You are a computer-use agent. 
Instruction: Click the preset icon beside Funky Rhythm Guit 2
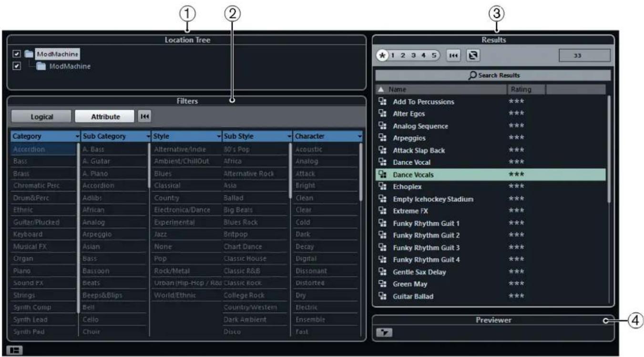click(382, 235)
